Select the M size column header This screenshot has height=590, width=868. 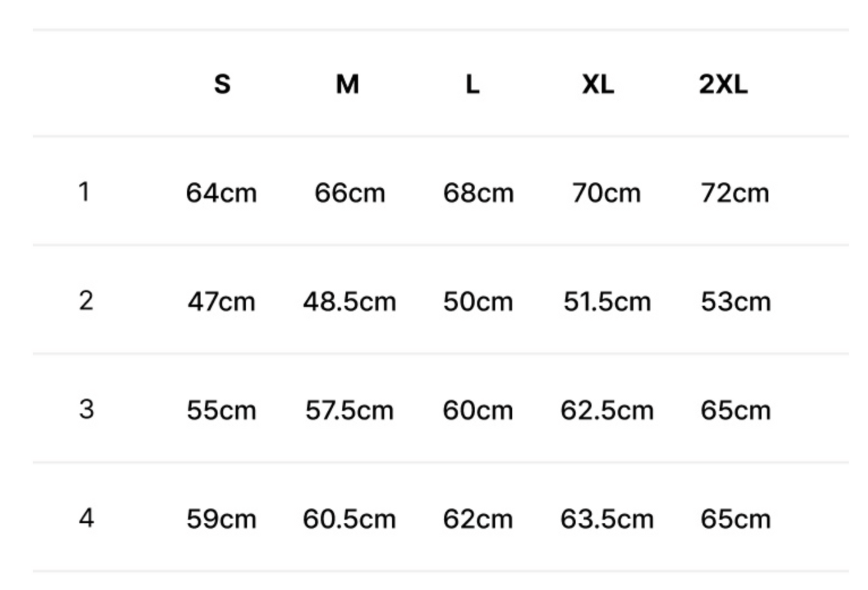pos(348,84)
